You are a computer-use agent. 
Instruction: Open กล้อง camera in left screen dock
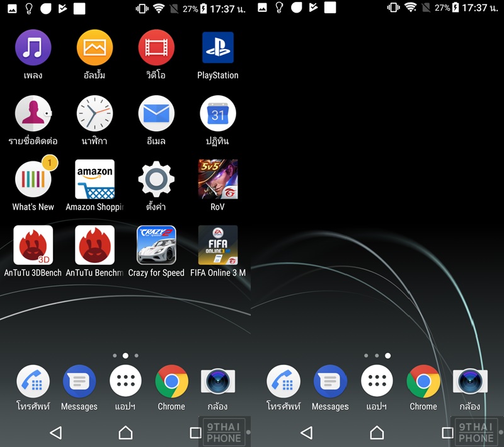[x=218, y=381]
